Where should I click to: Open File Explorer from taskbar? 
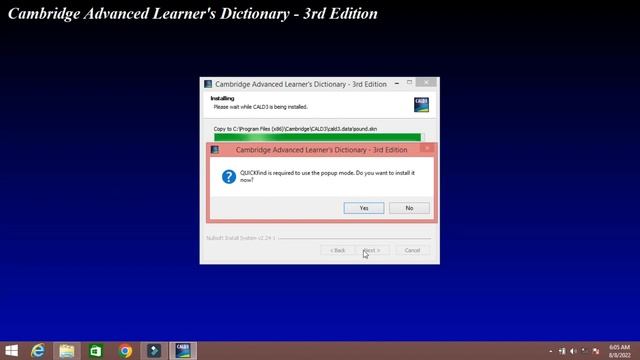click(x=67, y=351)
